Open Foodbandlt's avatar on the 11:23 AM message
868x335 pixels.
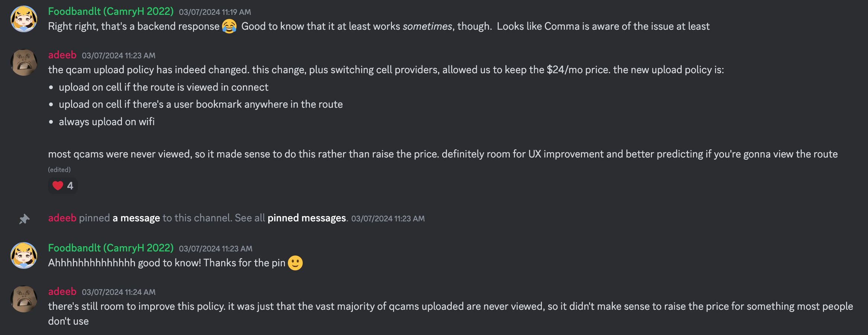tap(24, 256)
